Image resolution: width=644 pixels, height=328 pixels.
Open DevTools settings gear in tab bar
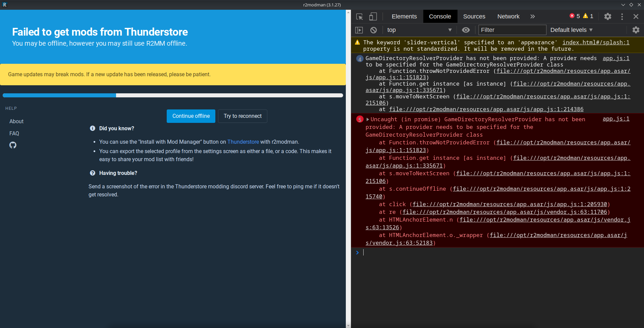click(607, 16)
